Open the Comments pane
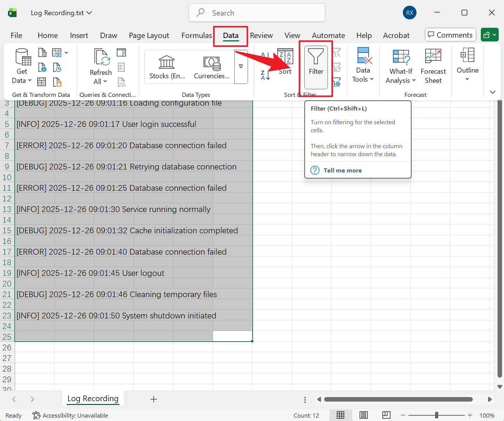This screenshot has width=504, height=421. click(x=450, y=35)
